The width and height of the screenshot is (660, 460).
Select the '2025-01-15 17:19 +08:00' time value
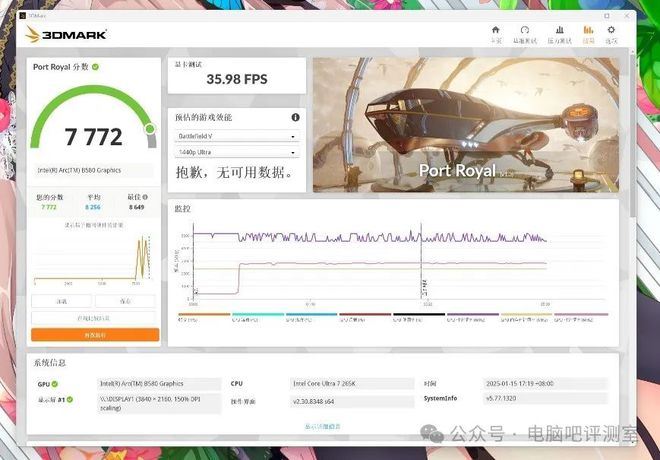pyautogui.click(x=520, y=384)
